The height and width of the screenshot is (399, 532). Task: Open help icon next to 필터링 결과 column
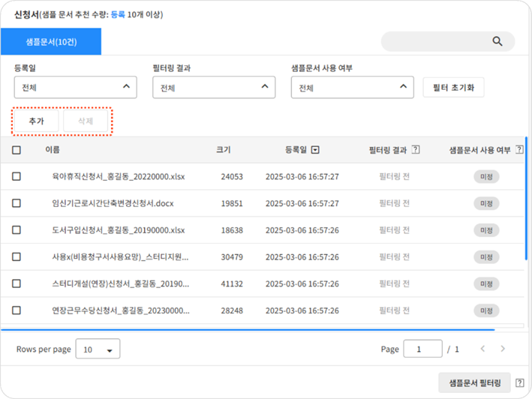(x=416, y=150)
